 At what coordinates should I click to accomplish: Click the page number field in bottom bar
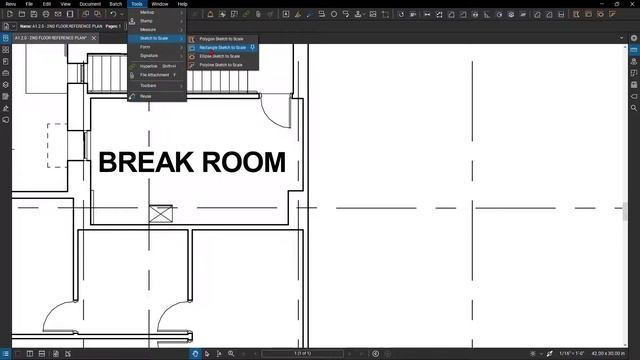[x=302, y=353]
